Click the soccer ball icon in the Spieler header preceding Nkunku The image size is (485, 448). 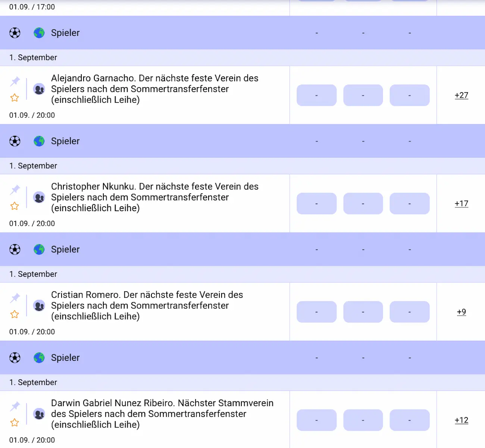[15, 141]
